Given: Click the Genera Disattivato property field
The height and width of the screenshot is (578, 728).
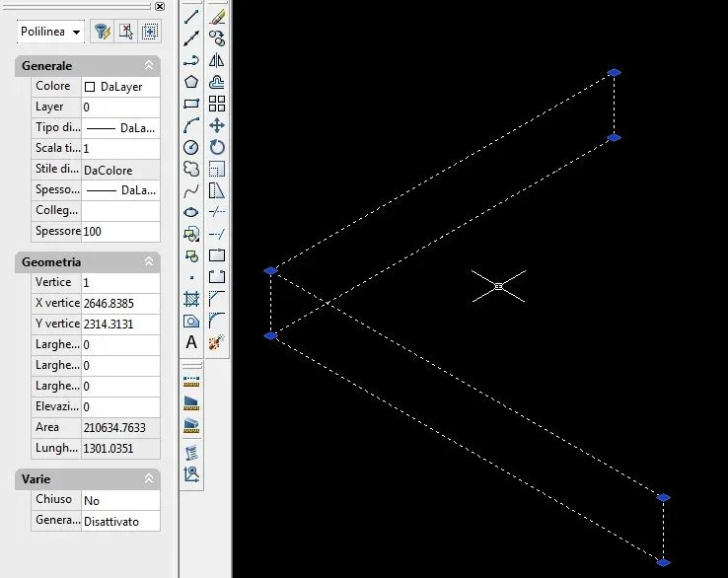Looking at the screenshot, I should click(120, 522).
